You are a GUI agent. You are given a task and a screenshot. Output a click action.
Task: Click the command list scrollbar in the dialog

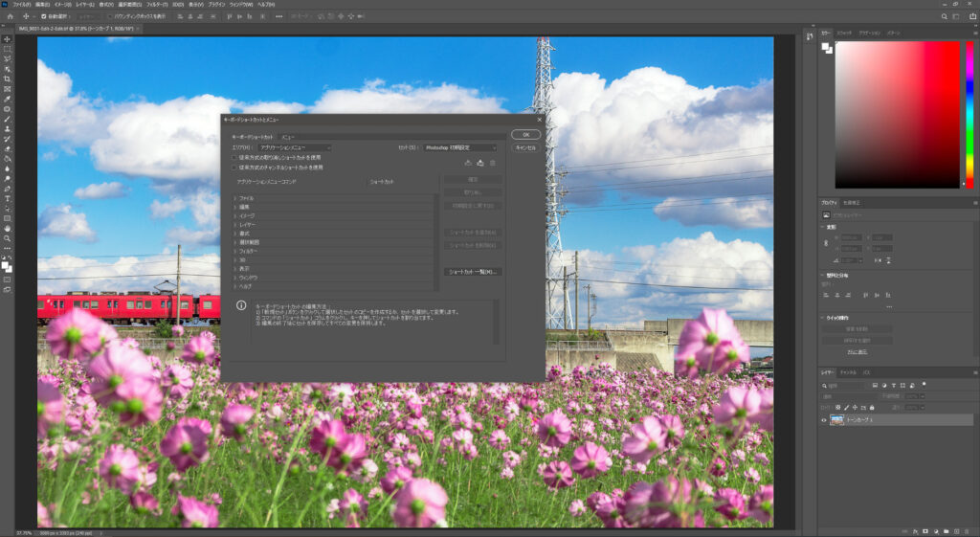(436, 242)
